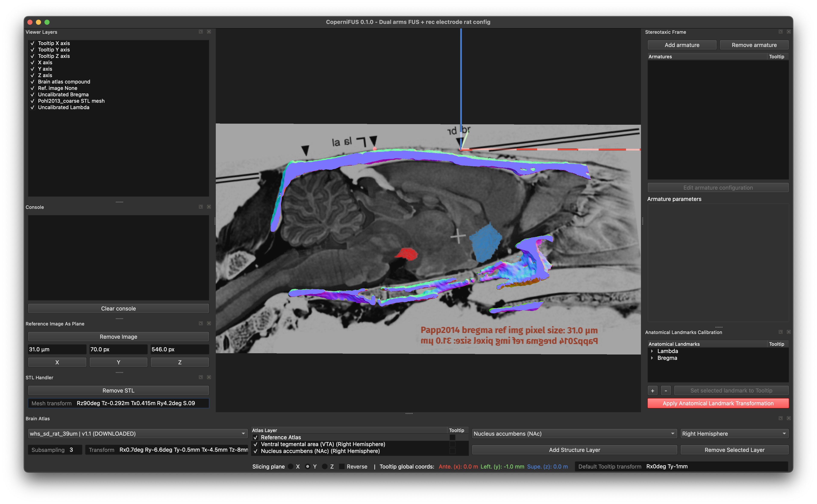This screenshot has height=504, width=817.
Task: Select the X slicing plane radio button
Action: tap(291, 466)
